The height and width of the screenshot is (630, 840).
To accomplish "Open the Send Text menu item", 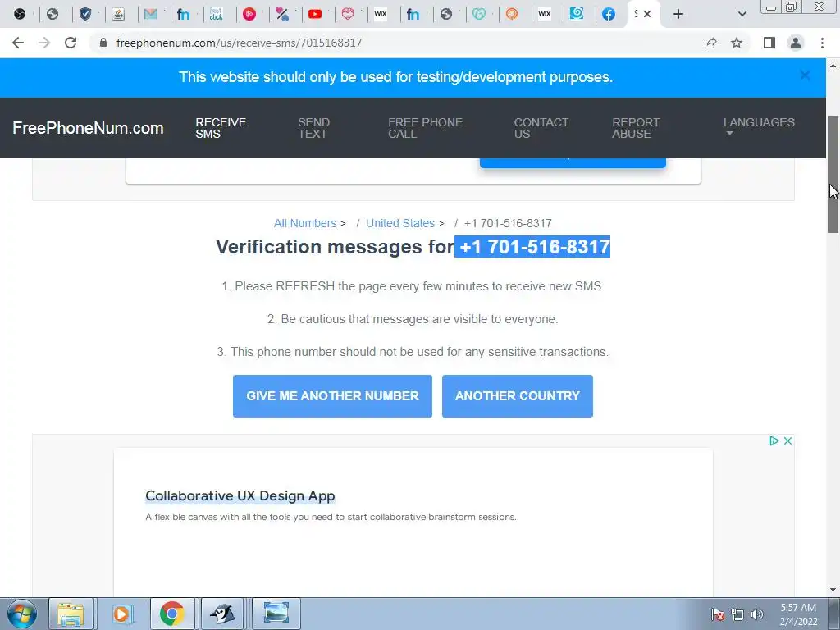I will click(314, 128).
